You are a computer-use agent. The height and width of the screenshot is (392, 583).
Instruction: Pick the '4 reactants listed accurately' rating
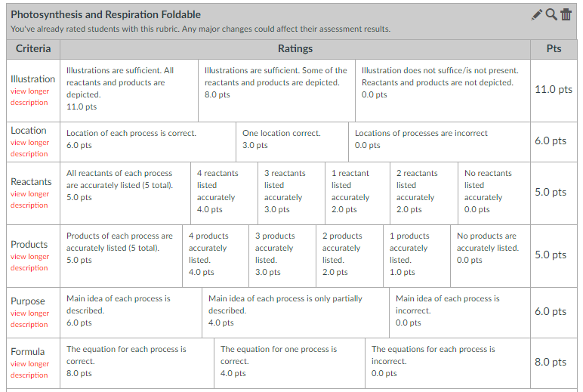(x=224, y=191)
